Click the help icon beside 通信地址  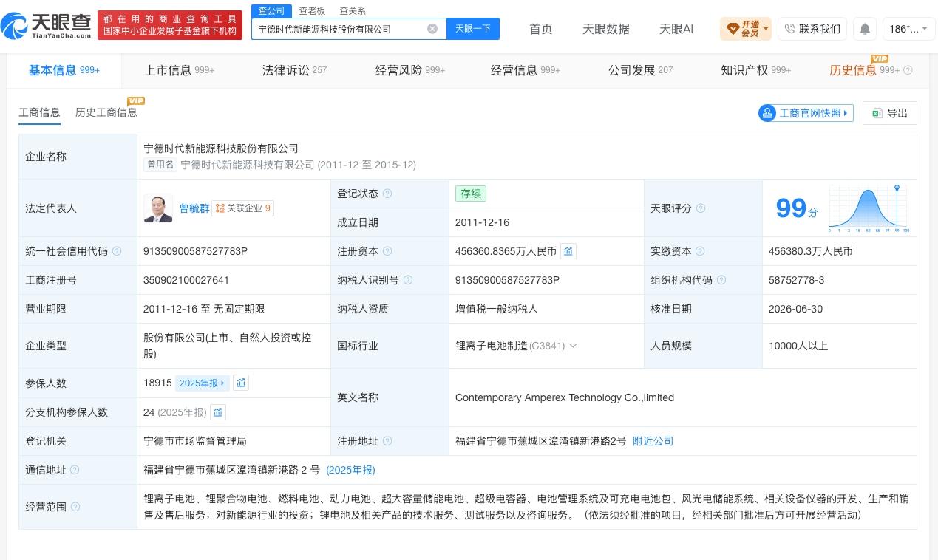coord(75,470)
